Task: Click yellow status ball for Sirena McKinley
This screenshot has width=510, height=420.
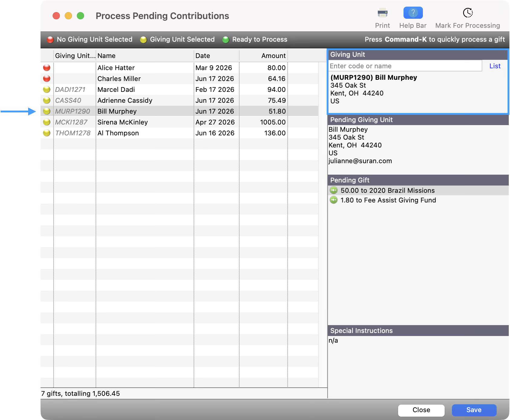Action: point(47,122)
